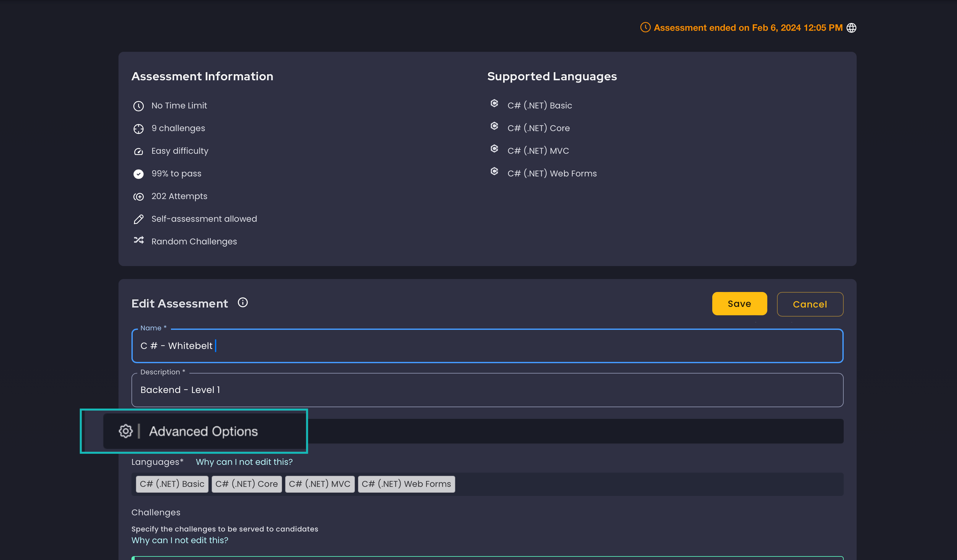This screenshot has height=560, width=957.
Task: Click the '99% to pass' text
Action: (176, 174)
